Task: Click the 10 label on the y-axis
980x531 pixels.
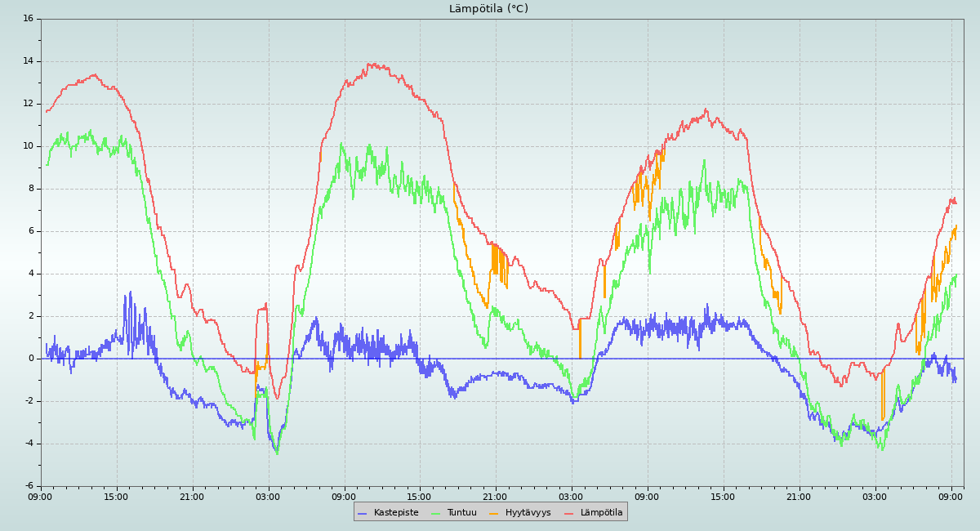Action: (28, 145)
